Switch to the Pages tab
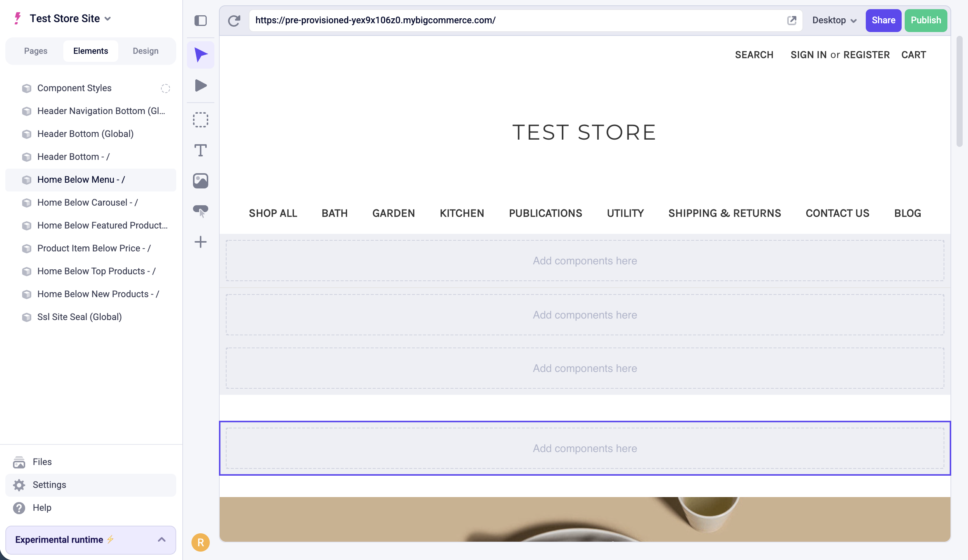 pos(36,51)
